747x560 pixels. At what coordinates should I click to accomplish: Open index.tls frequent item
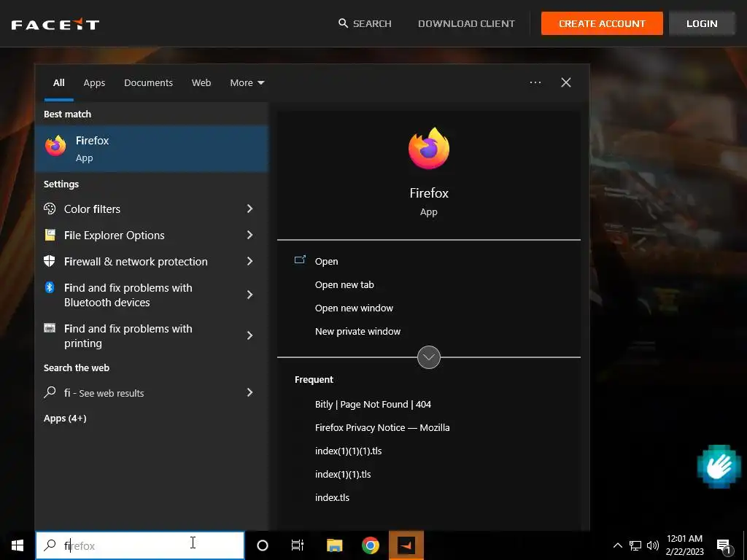[x=332, y=497]
